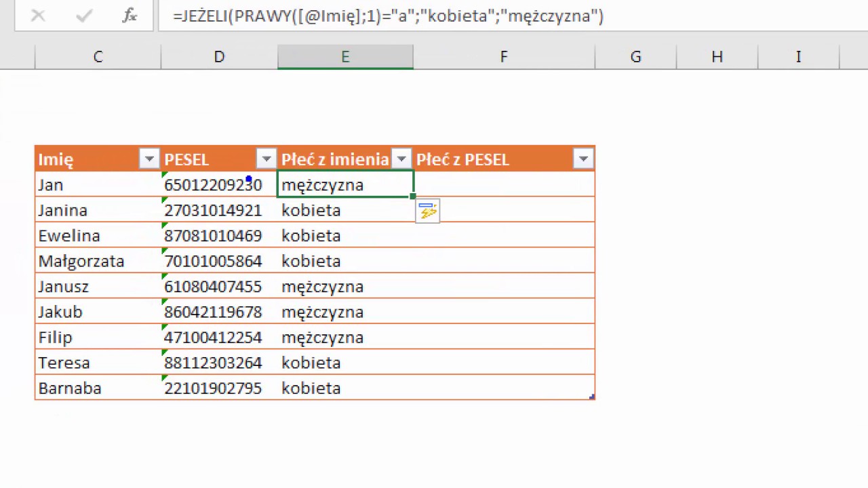This screenshot has height=488, width=868.
Task: Click PESEL cell 70101005864
Action: [x=220, y=261]
